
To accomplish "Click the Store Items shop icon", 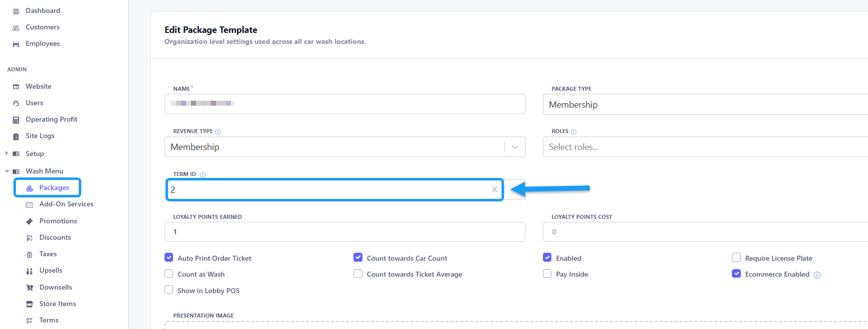I will (x=29, y=304).
